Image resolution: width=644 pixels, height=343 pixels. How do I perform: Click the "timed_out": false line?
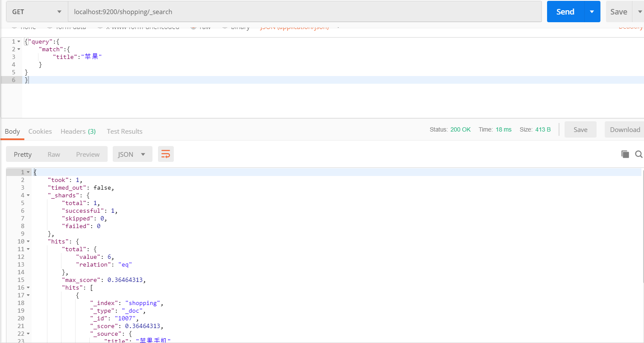[x=81, y=188]
